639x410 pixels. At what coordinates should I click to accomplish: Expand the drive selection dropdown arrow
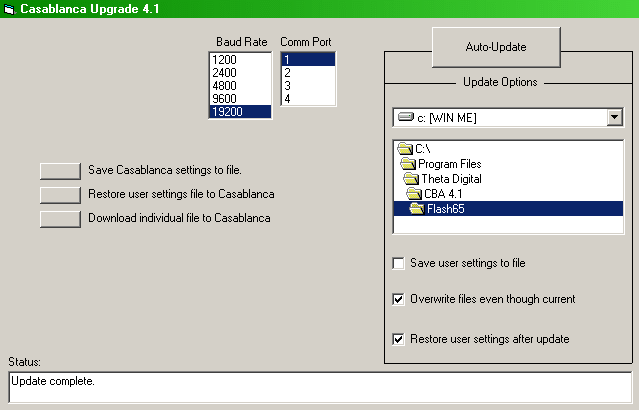pos(614,118)
